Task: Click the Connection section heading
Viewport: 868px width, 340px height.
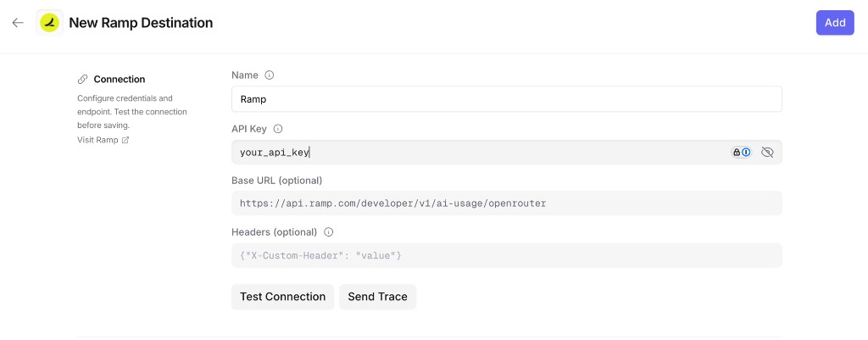Action: (x=120, y=80)
